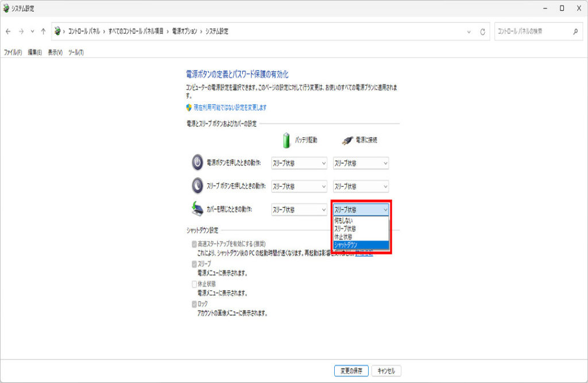
Task: Click 現在利用可能ではない設定を変更します link
Action: tap(230, 107)
